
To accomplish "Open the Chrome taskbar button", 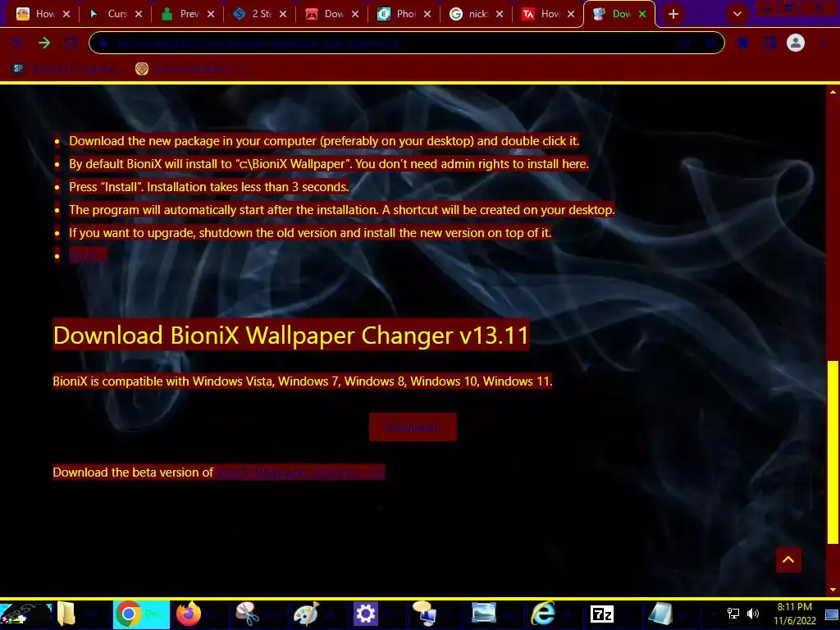I will [x=141, y=614].
